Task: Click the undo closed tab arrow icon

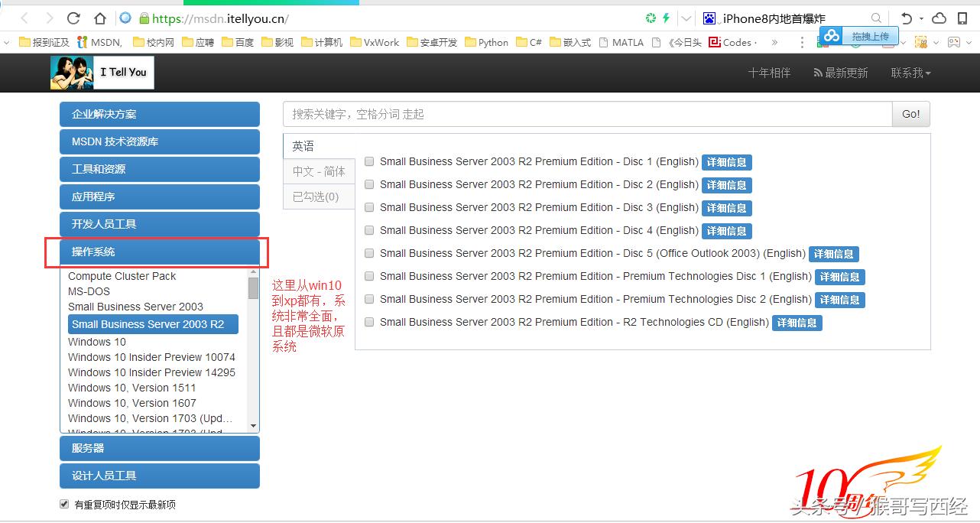Action: coord(907,18)
